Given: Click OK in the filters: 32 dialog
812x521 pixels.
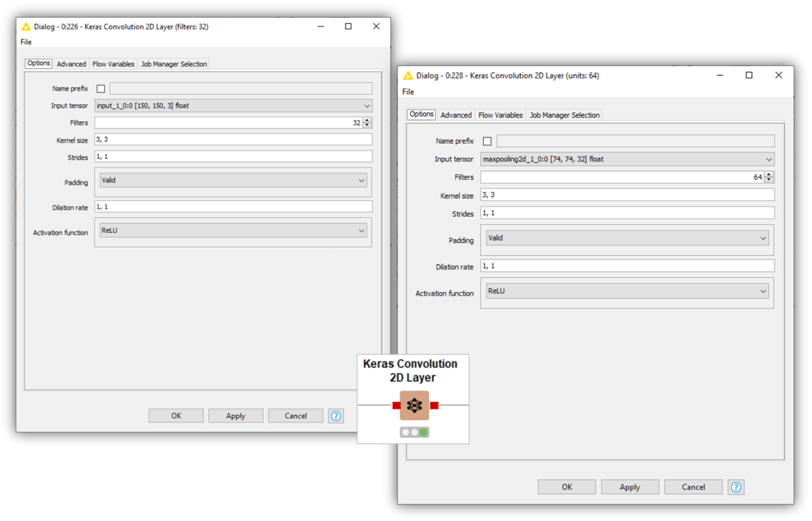Looking at the screenshot, I should tap(176, 416).
